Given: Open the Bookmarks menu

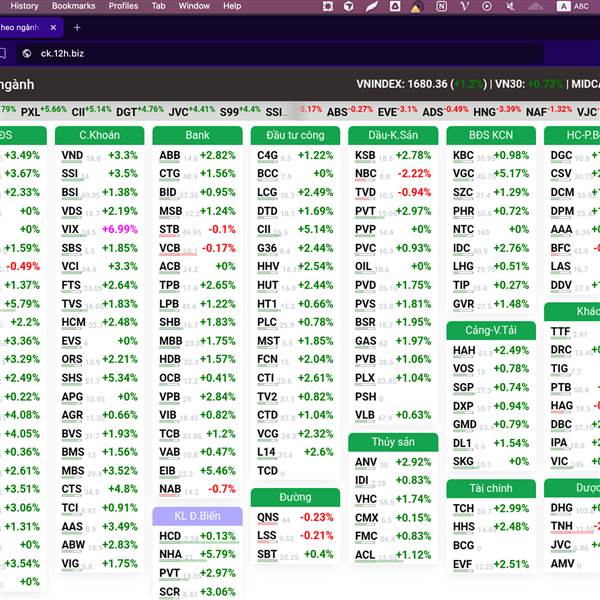Looking at the screenshot, I should tap(73, 6).
